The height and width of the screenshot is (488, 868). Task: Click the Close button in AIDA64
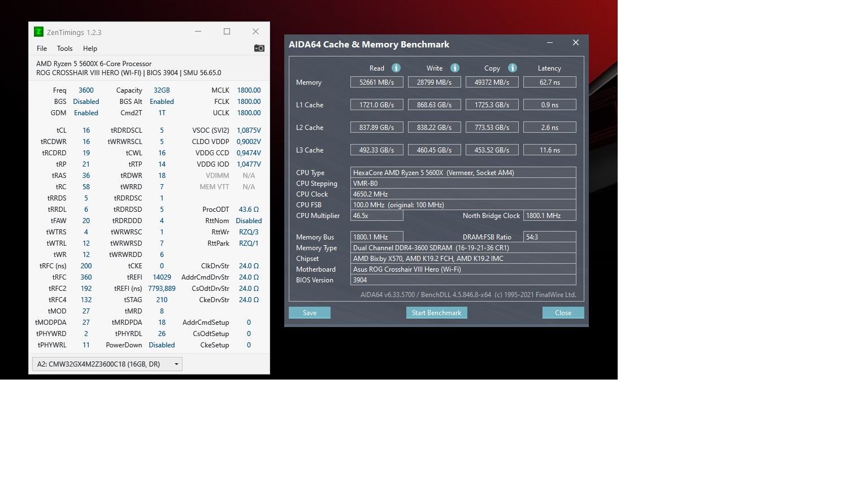coord(563,313)
